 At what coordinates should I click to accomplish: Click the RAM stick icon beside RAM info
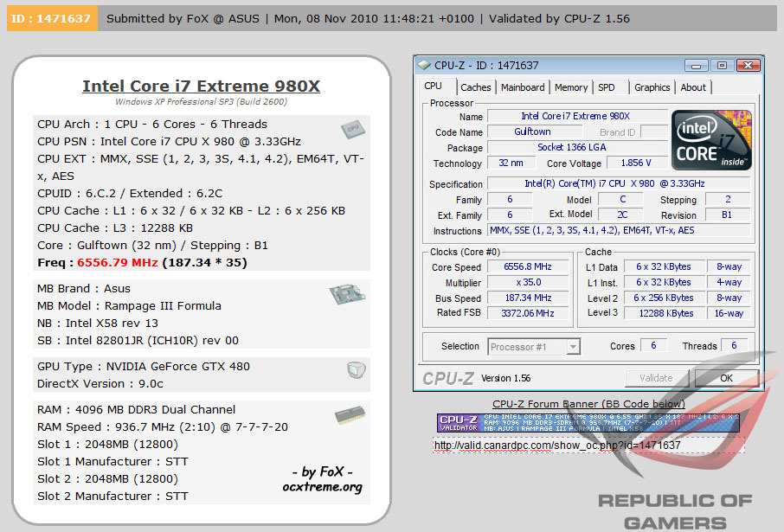350,415
